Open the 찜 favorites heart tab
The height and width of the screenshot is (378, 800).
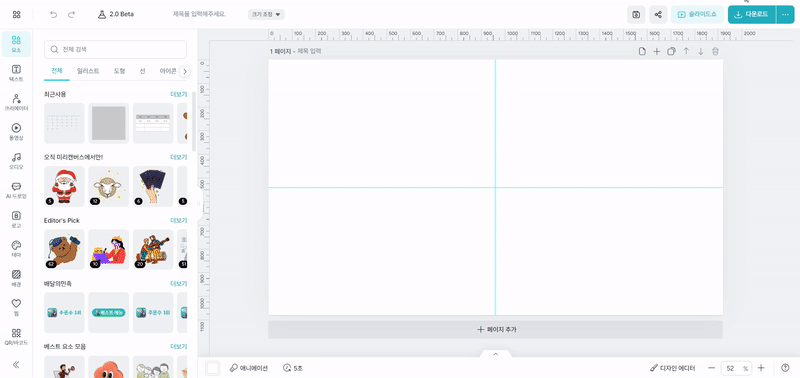pos(16,307)
